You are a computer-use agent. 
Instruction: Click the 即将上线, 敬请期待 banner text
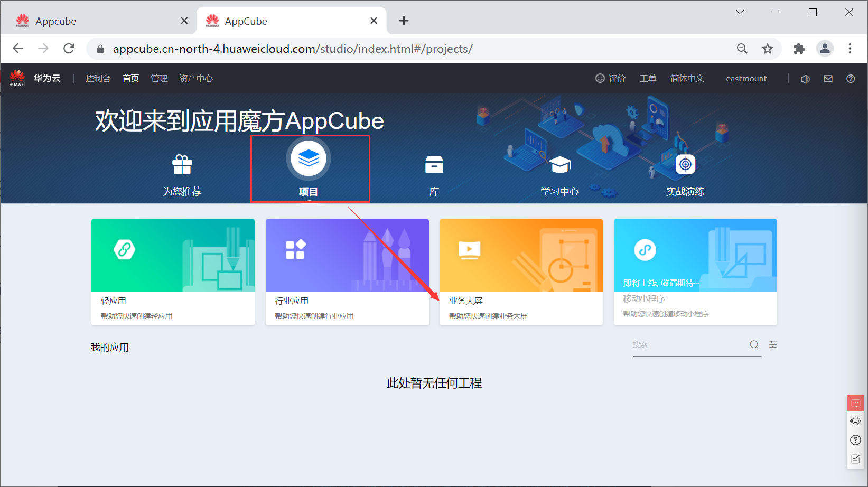click(x=661, y=283)
